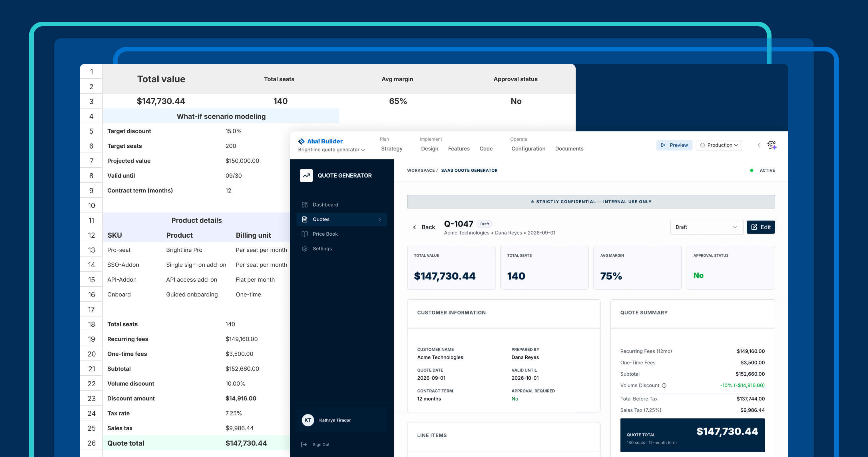The width and height of the screenshot is (868, 457).
Task: Click the pencil icon on Edit button
Action: click(x=754, y=227)
